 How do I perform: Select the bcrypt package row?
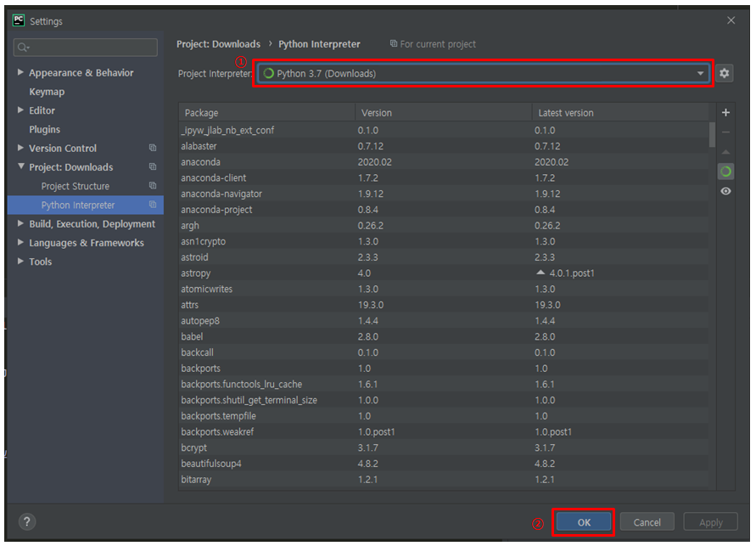[x=444, y=447]
